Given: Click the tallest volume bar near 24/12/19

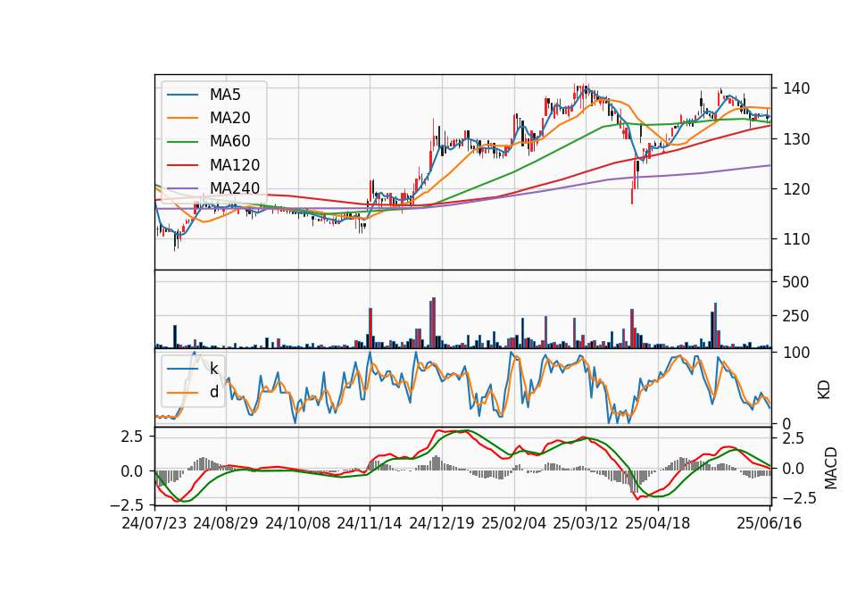Looking at the screenshot, I should coord(434,323).
